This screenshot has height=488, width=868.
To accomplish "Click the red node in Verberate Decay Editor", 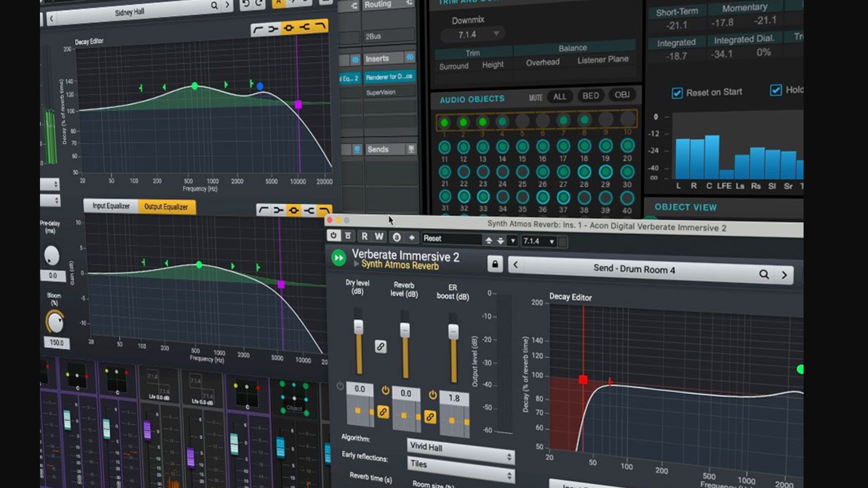I will (x=583, y=380).
